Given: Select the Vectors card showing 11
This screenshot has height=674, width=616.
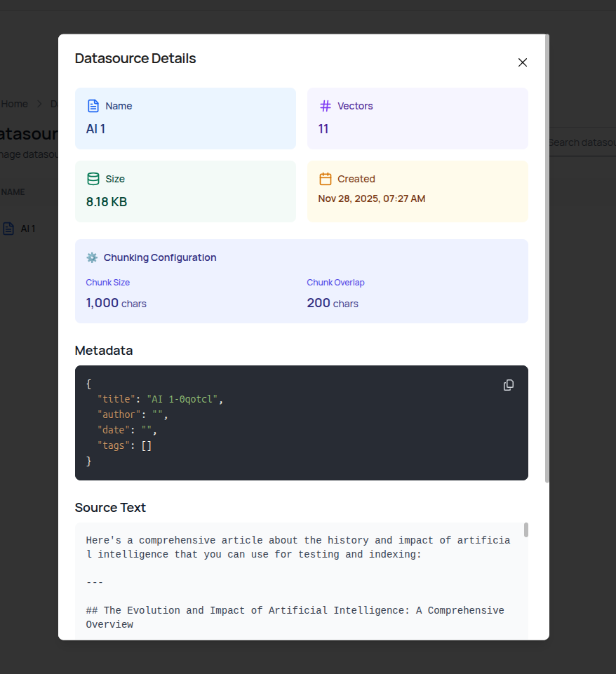Looking at the screenshot, I should point(417,118).
